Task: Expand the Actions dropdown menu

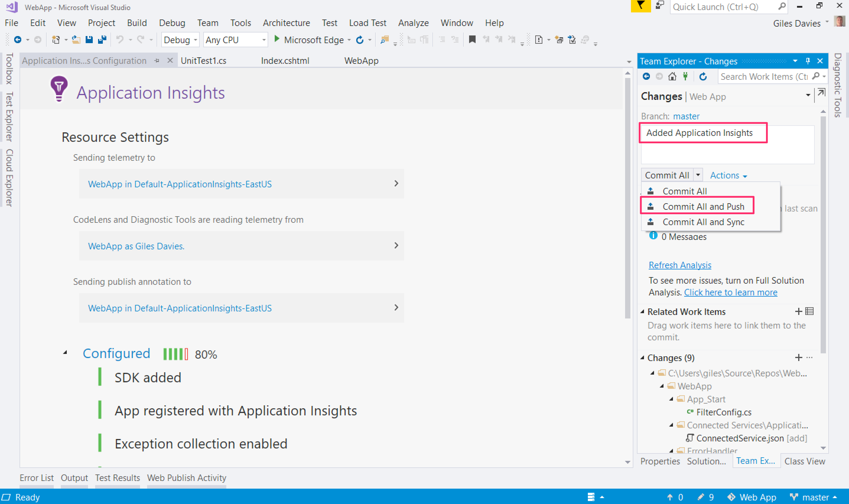Action: pos(728,175)
